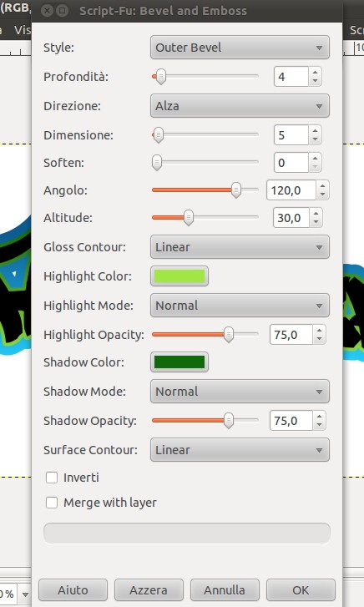
Task: Close the Bevel and Emboss dialog
Action: point(47,11)
